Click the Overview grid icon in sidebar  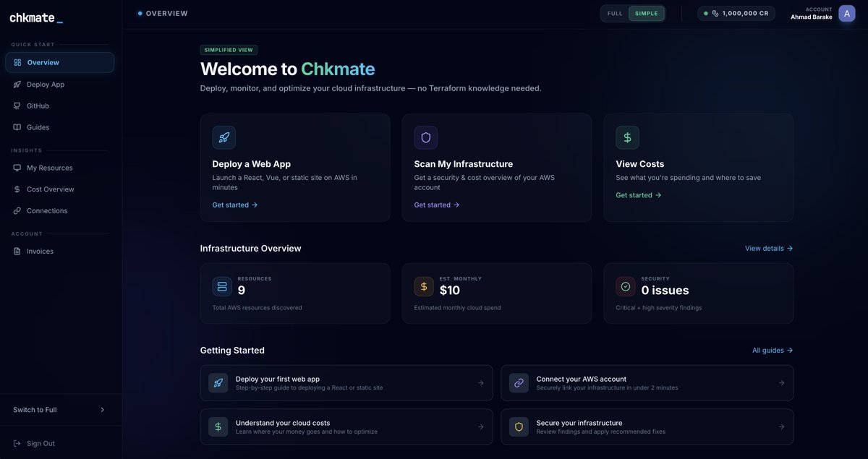click(17, 62)
